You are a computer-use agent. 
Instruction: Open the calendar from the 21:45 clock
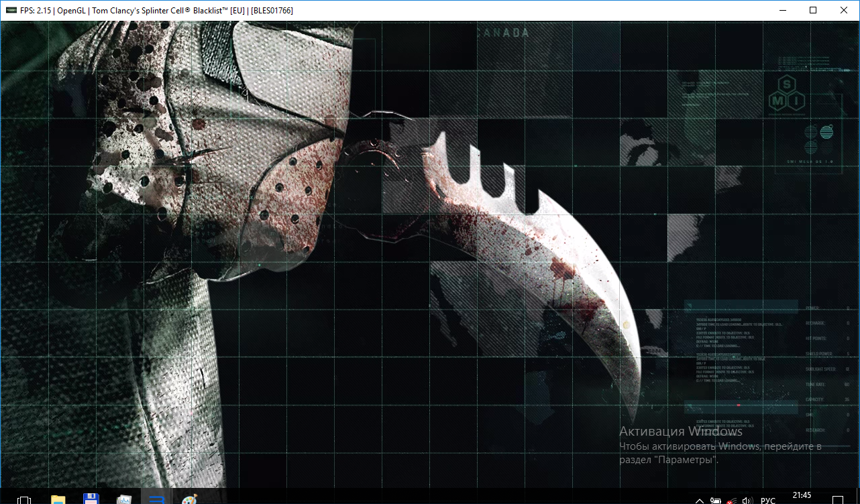click(x=802, y=496)
